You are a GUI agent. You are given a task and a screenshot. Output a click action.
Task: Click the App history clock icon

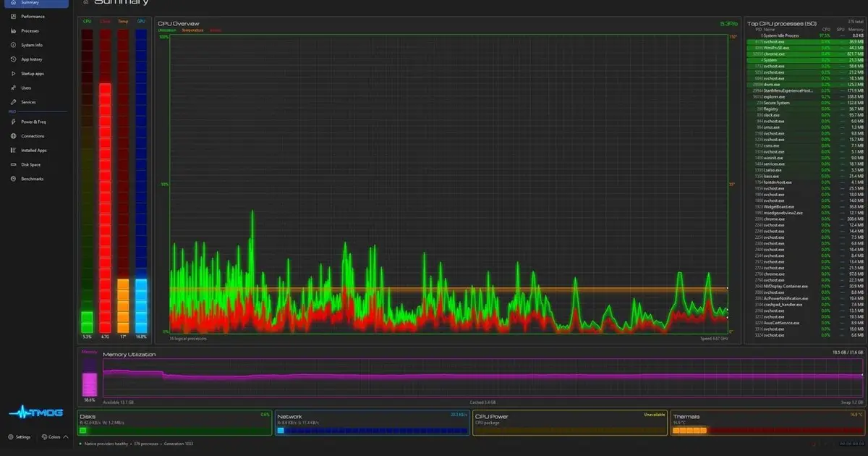14,59
